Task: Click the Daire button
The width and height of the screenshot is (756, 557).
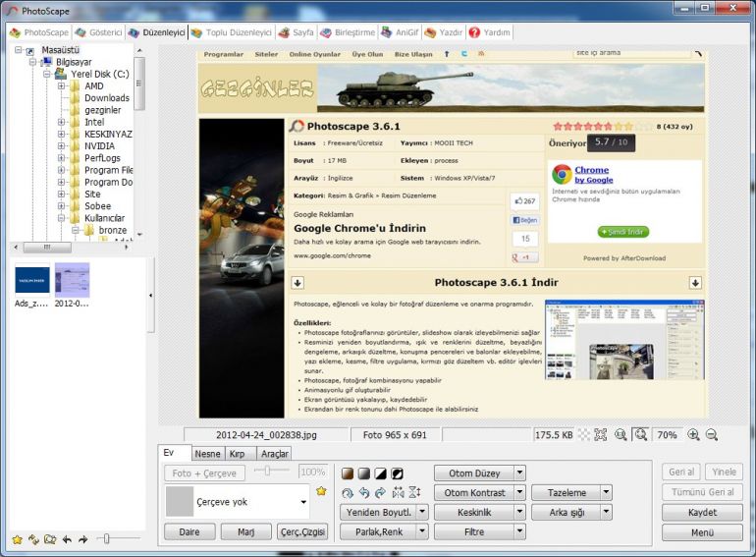Action: (x=189, y=531)
